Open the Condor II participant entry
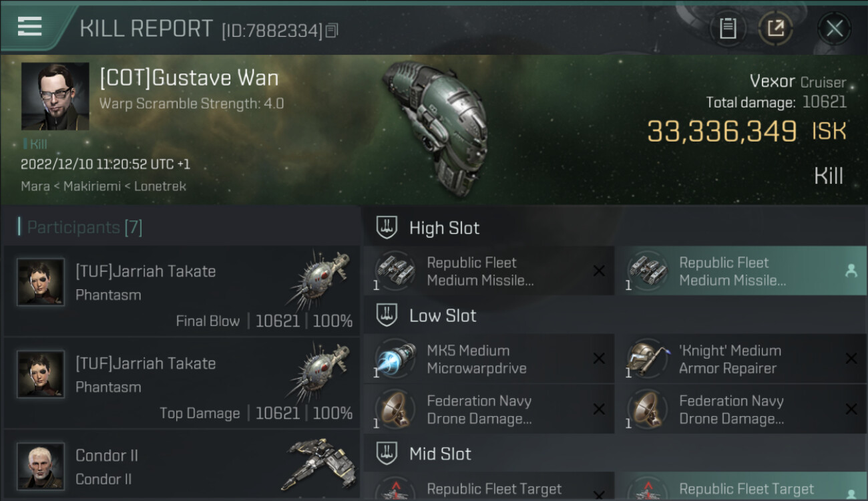The height and width of the screenshot is (501, 868). [x=182, y=466]
